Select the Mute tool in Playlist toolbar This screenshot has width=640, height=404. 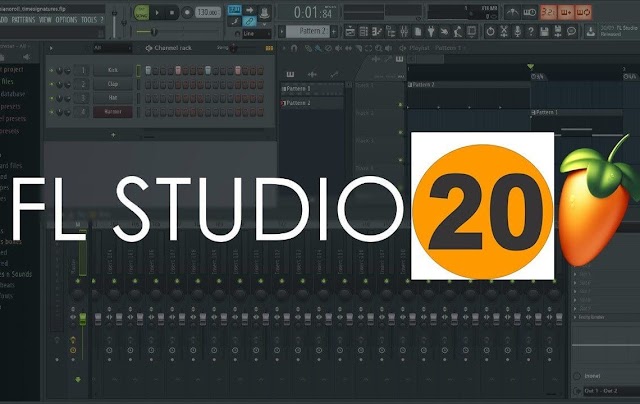click(x=338, y=48)
